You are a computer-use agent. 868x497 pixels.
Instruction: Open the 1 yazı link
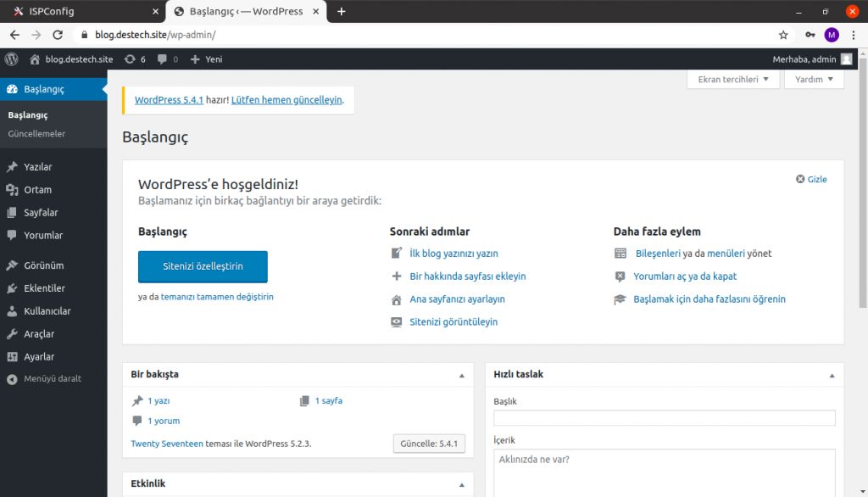[x=159, y=400]
